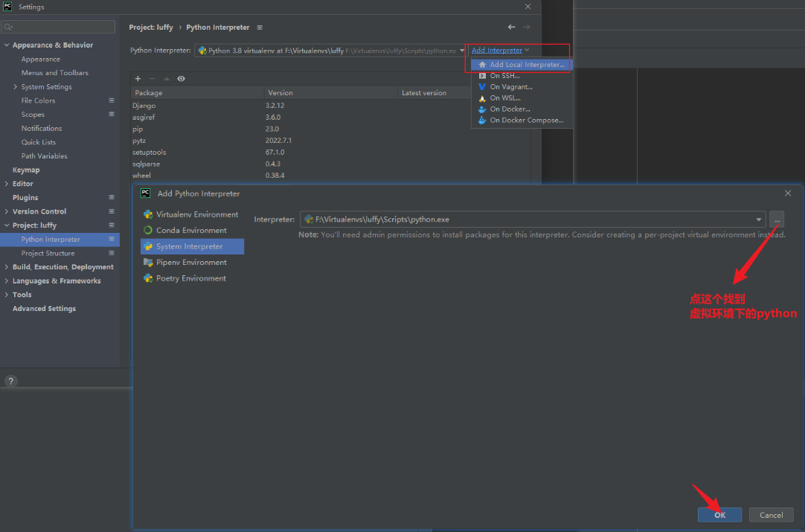Open Advanced Settings page
Viewport: 805px width, 532px height.
click(x=44, y=309)
